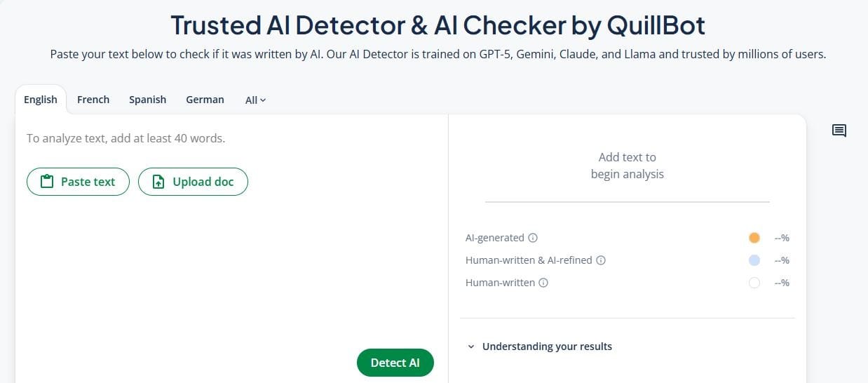Switch to the Spanish tab
868x383 pixels.
click(147, 100)
